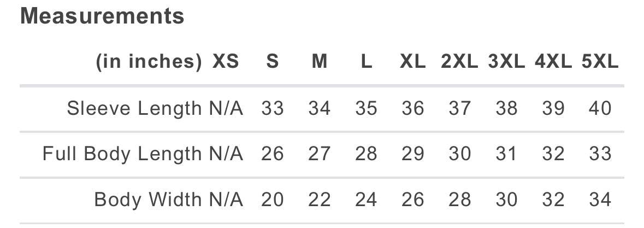Select the 5XL size column header

pyautogui.click(x=600, y=62)
